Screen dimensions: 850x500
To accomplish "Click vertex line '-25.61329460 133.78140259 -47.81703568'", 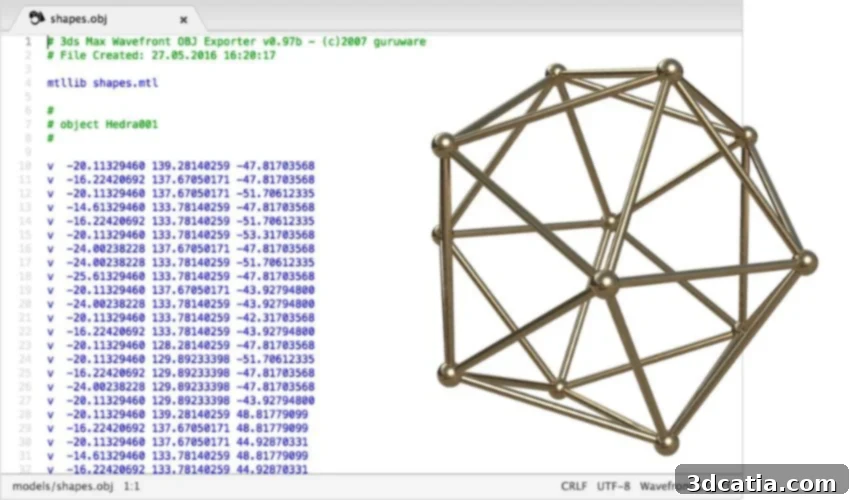I will tap(181, 276).
